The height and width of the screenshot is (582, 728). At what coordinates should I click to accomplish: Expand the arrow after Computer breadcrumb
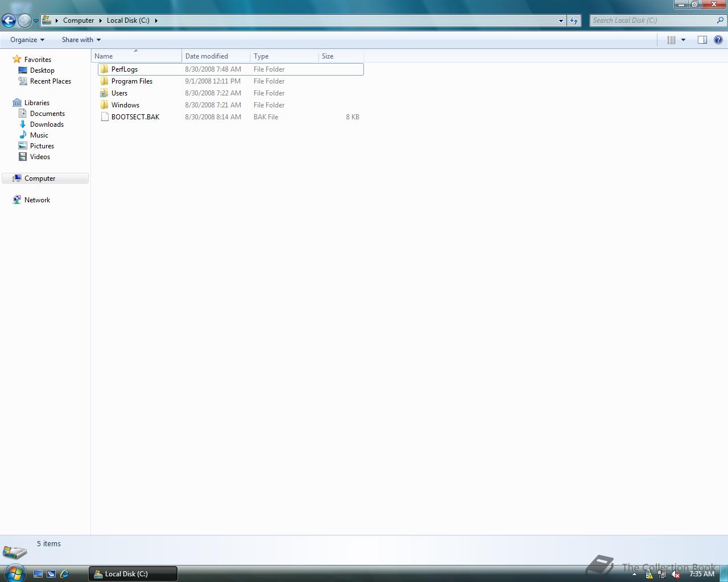(101, 20)
